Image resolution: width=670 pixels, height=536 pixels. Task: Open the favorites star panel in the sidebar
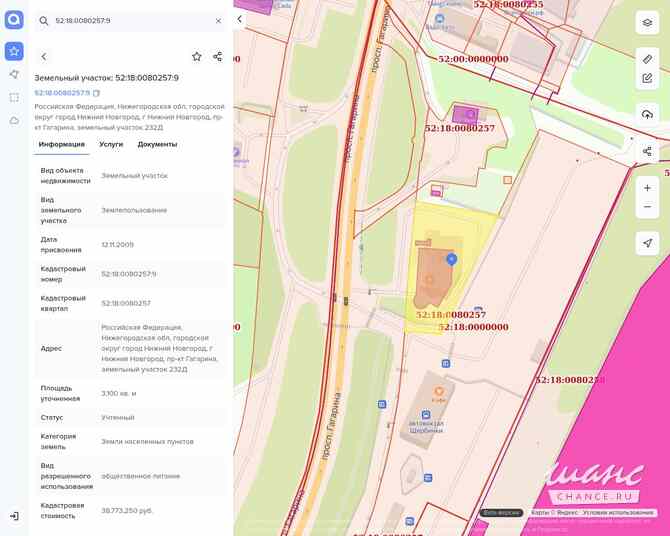[14, 51]
